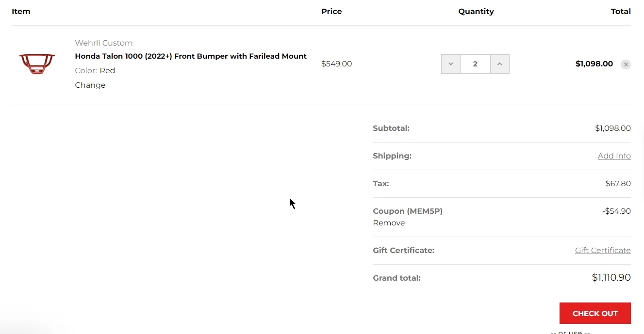Open the red front bumper product thumbnail

click(x=37, y=64)
